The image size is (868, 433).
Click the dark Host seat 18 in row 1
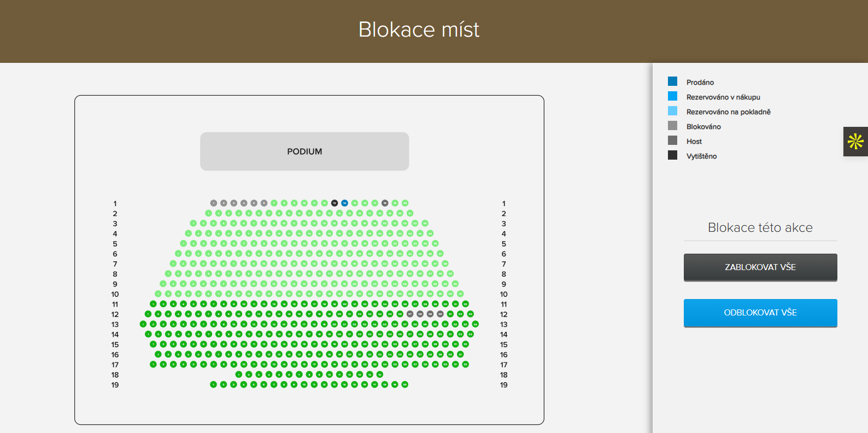[385, 202]
